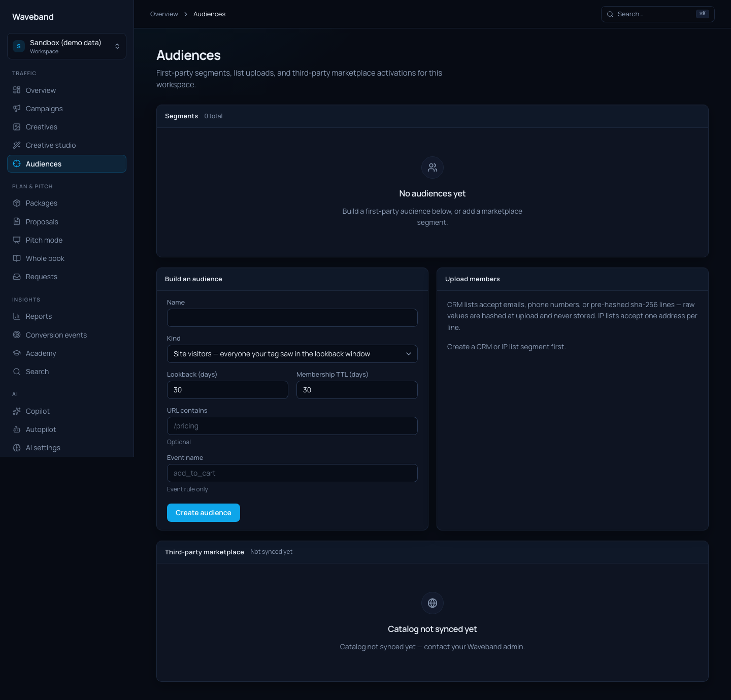The width and height of the screenshot is (731, 700).
Task: Go to Whole book page
Action: pos(67,258)
